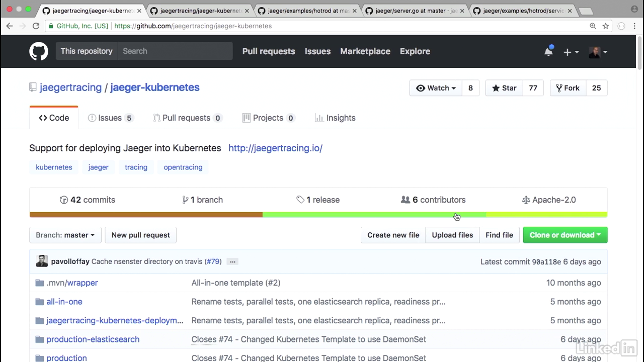Click the brown segment of language bar
Viewport: 644px width, 362px height.
(x=146, y=215)
